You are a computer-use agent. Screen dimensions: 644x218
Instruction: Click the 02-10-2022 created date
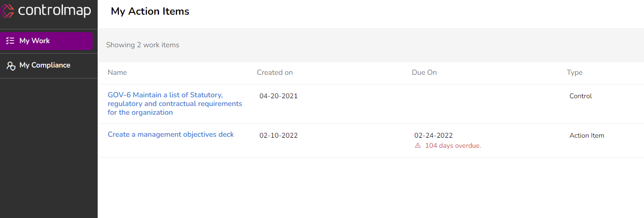279,135
